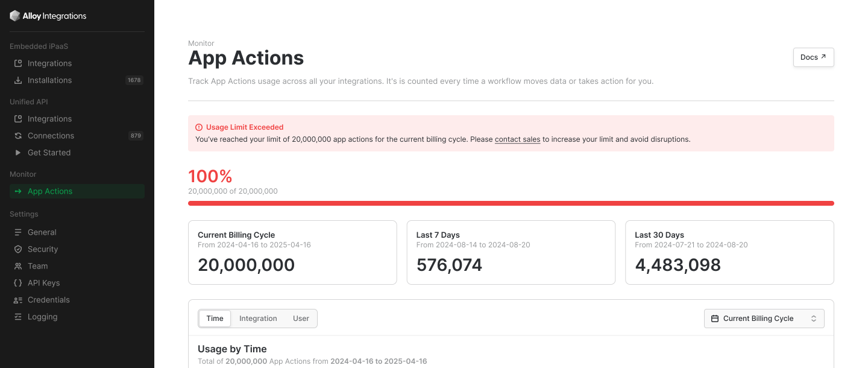The height and width of the screenshot is (368, 868).
Task: Click the API Keys braces icon
Action: click(18, 283)
